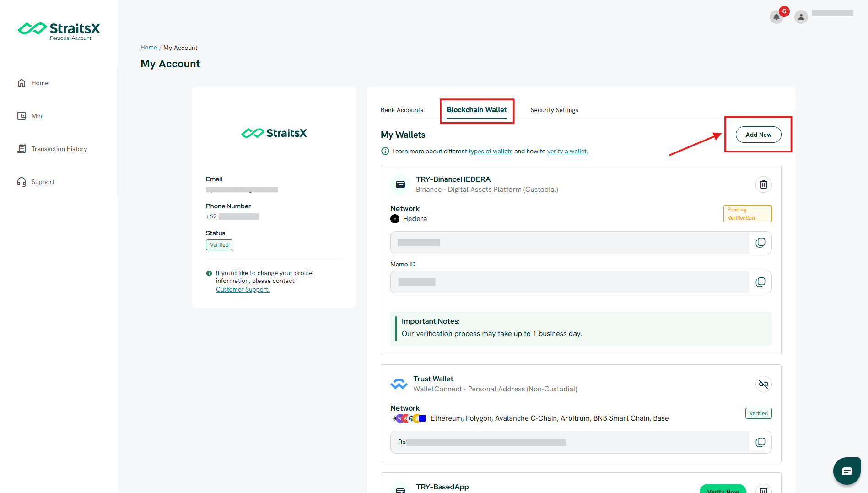This screenshot has height=493, width=868.
Task: Switch to the Security Settings tab
Action: click(x=554, y=110)
